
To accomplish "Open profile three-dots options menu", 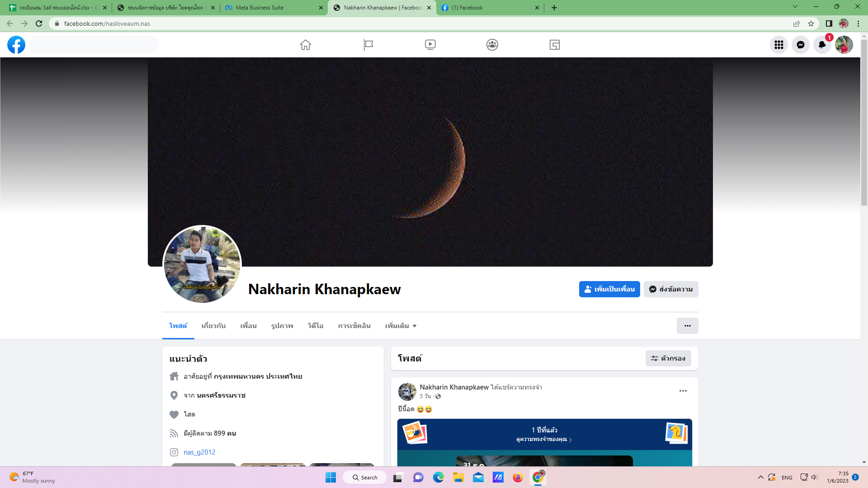I will (687, 326).
